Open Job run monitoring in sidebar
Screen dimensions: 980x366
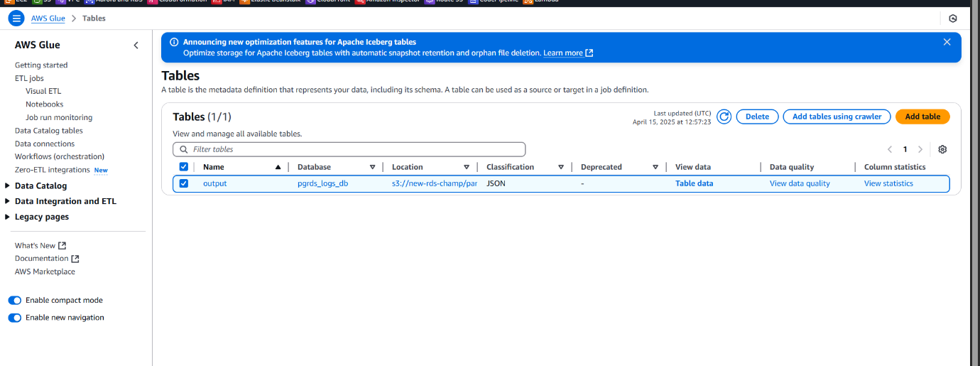tap(59, 117)
